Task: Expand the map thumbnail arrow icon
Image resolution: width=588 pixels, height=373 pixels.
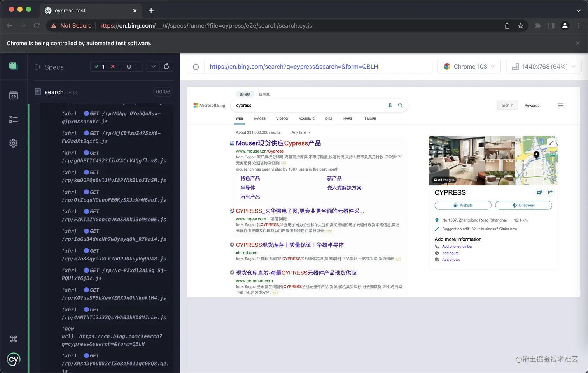Action: click(551, 143)
